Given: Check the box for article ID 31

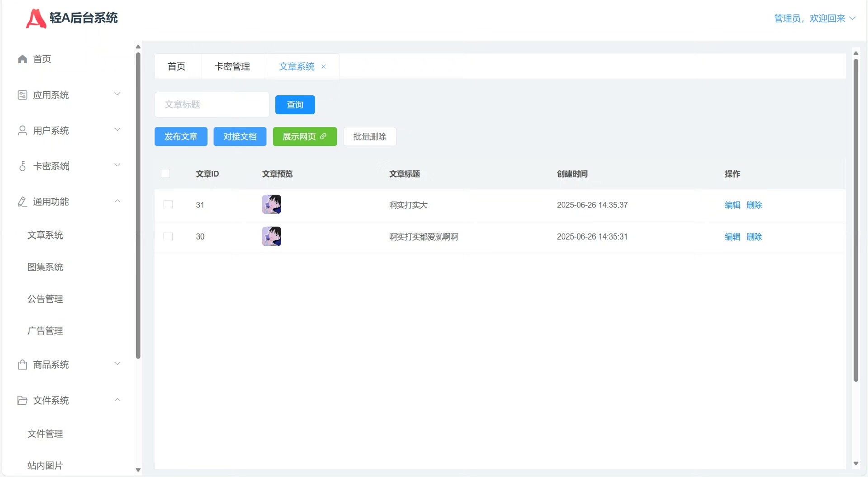Looking at the screenshot, I should coord(168,205).
